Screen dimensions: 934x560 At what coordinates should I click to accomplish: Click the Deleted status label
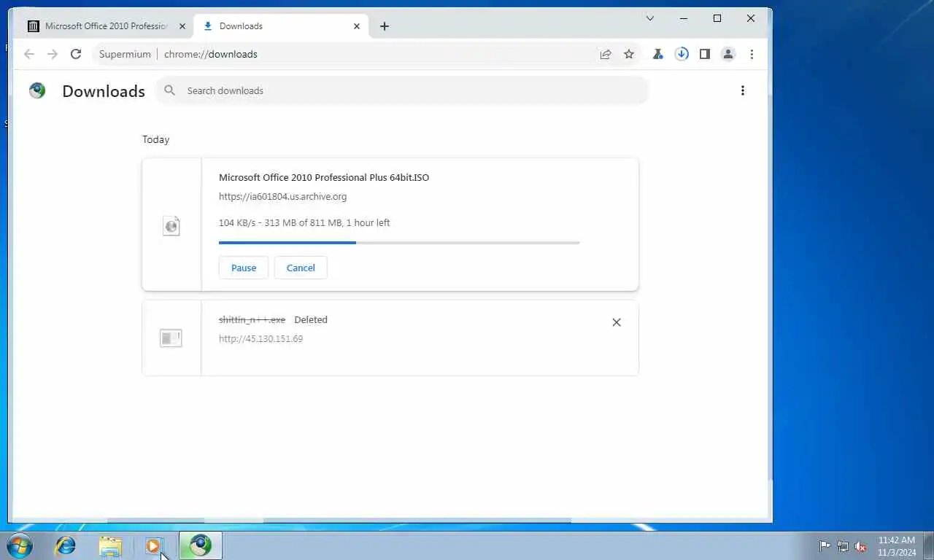[311, 319]
